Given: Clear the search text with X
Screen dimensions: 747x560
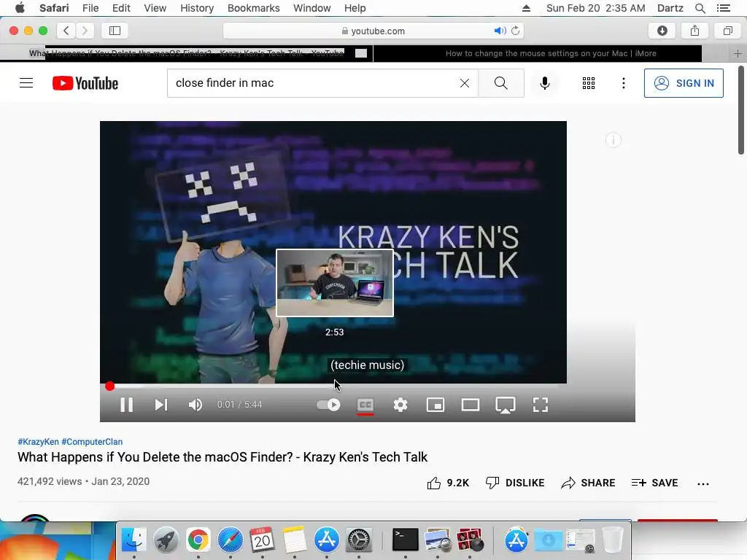Looking at the screenshot, I should click(x=465, y=83).
